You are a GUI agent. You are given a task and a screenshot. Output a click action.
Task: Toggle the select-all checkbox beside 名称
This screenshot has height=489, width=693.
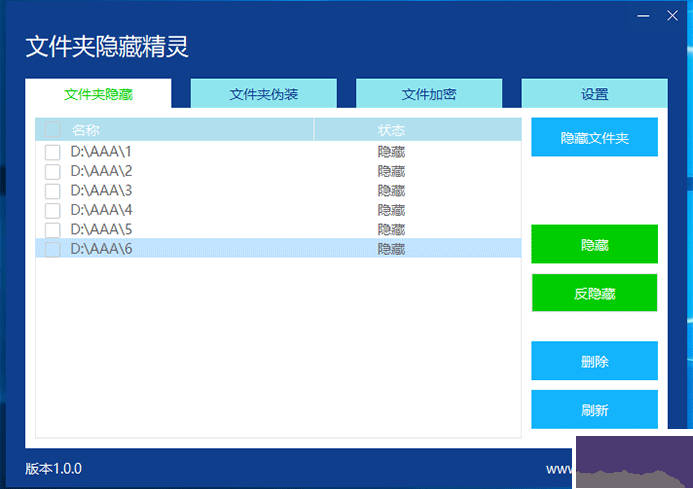click(53, 130)
